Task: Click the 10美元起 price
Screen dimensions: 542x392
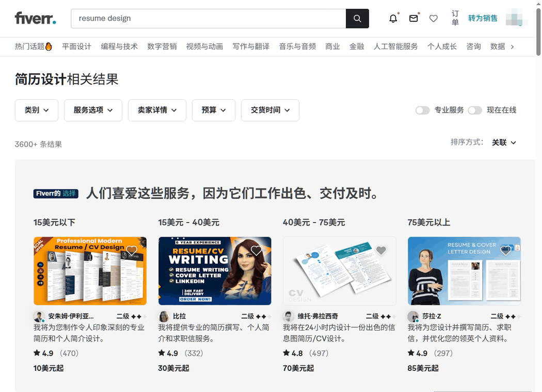Action: (49, 368)
